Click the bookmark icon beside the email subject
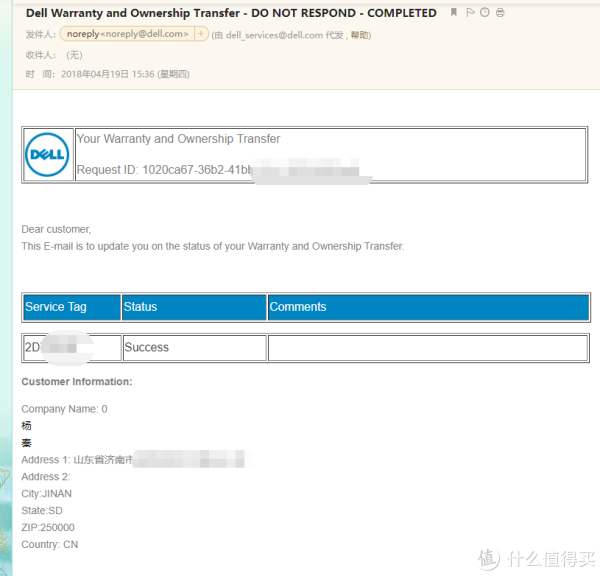 tap(454, 13)
